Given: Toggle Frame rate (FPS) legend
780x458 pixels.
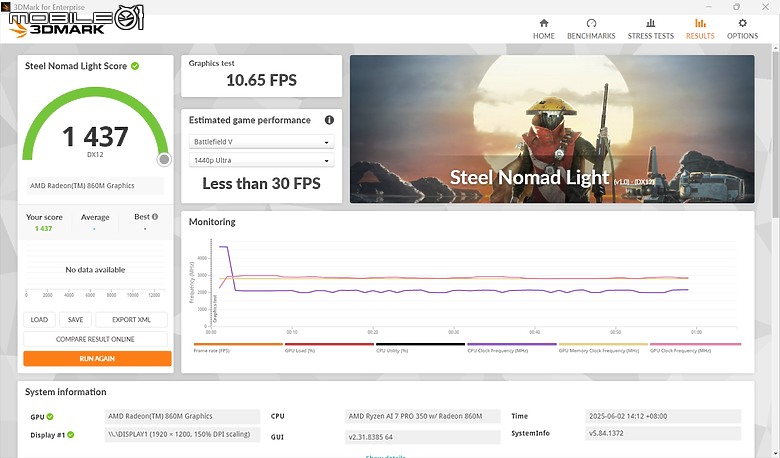Looking at the screenshot, I should (238, 347).
